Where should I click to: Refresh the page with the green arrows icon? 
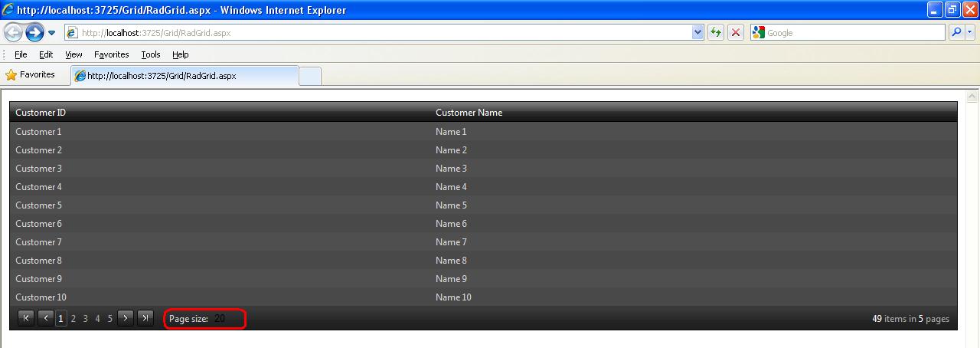(716, 33)
